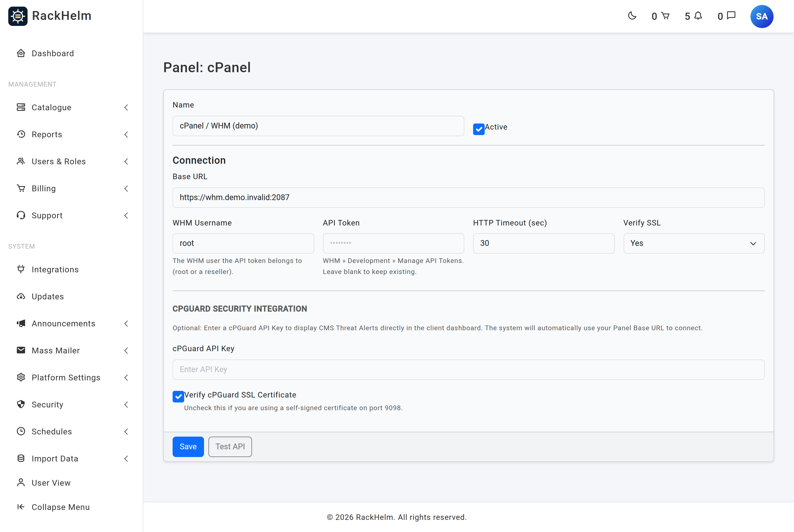
Task: Focus the Name input field
Action: [x=318, y=126]
